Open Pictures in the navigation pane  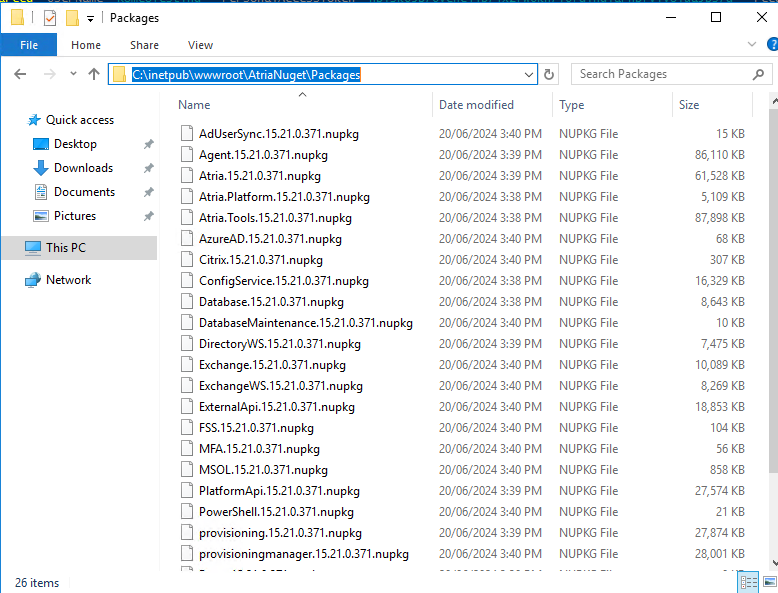pos(75,216)
